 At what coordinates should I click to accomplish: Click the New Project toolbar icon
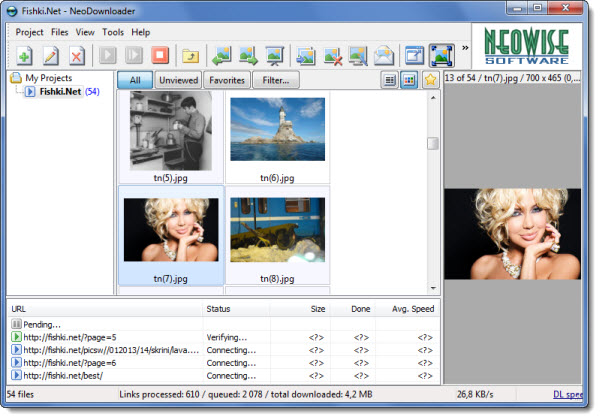22,55
